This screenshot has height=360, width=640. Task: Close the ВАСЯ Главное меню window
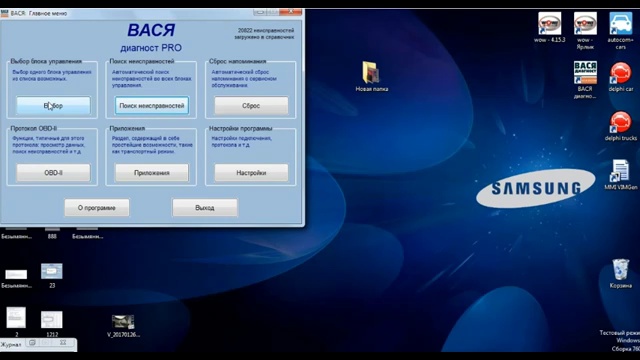click(291, 12)
